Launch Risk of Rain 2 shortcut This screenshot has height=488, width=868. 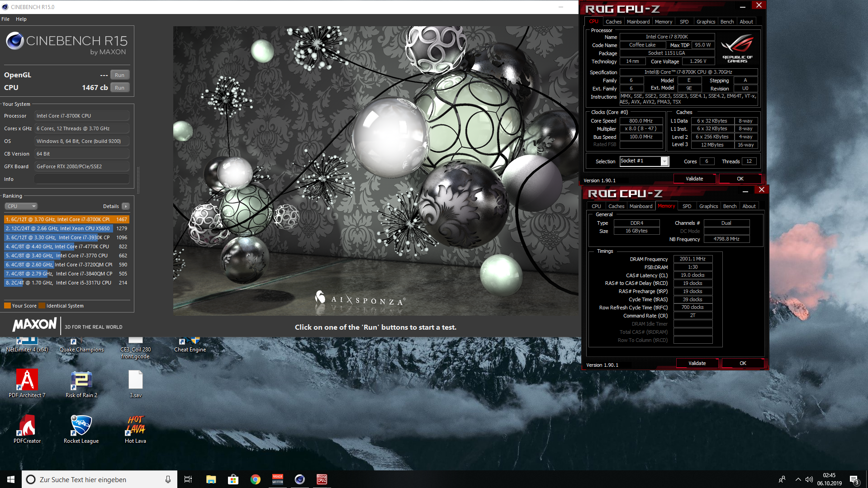coord(81,384)
